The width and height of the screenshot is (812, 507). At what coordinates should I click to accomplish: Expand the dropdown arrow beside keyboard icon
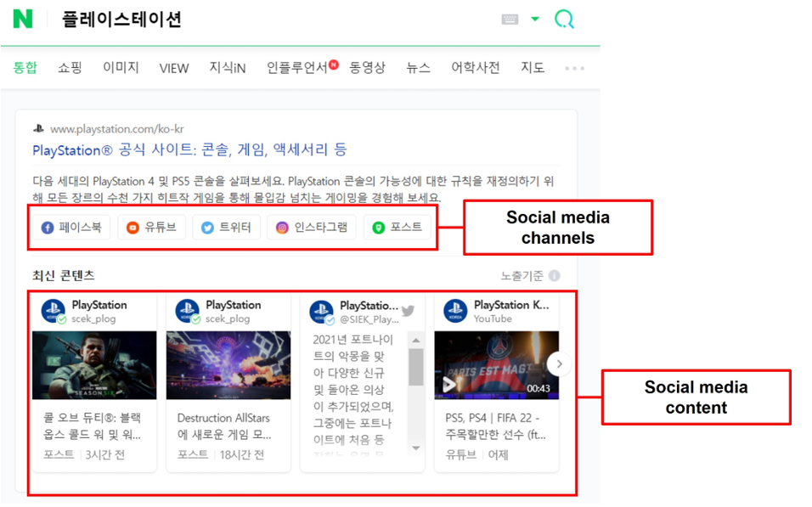(535, 19)
